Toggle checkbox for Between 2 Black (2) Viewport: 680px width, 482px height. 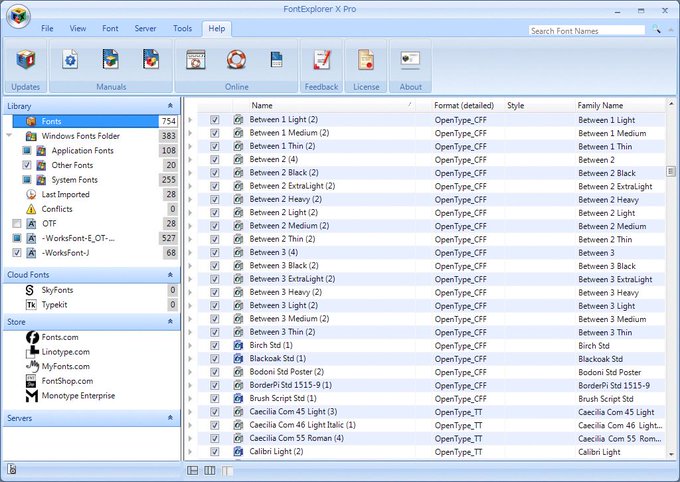coord(215,173)
